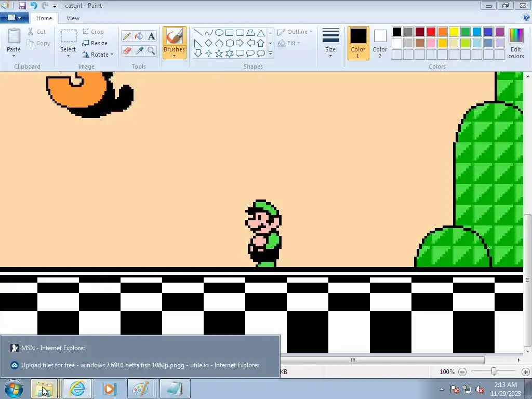Choose the Down arrow shape
The height and width of the screenshot is (399, 532).
click(198, 54)
